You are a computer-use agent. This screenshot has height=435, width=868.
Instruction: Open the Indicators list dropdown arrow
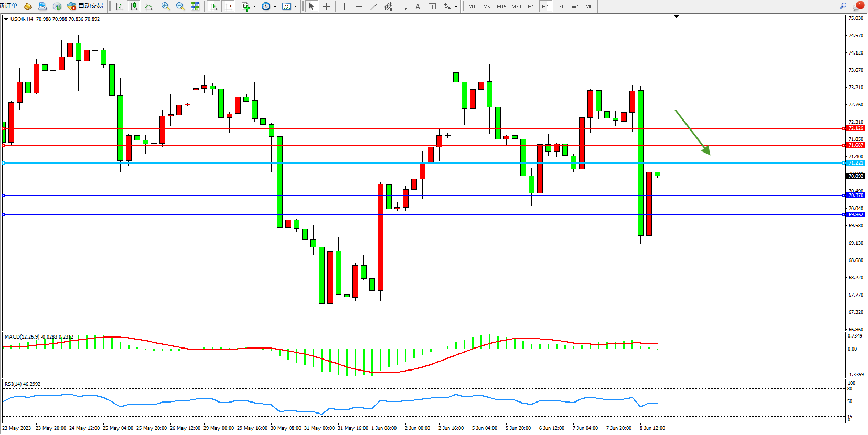tap(255, 7)
